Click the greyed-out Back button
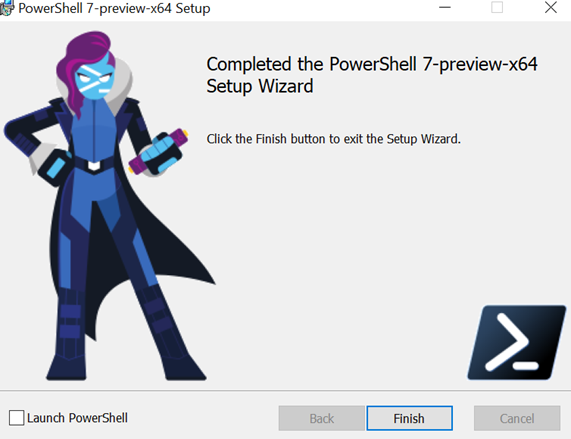Screen dimensions: 571x439 (x=322, y=418)
